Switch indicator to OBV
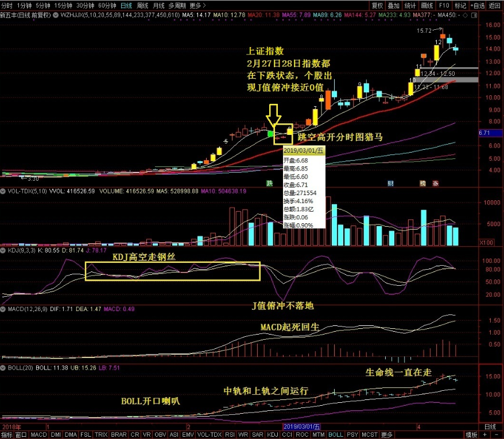This screenshot has width=504, height=439. (160, 435)
